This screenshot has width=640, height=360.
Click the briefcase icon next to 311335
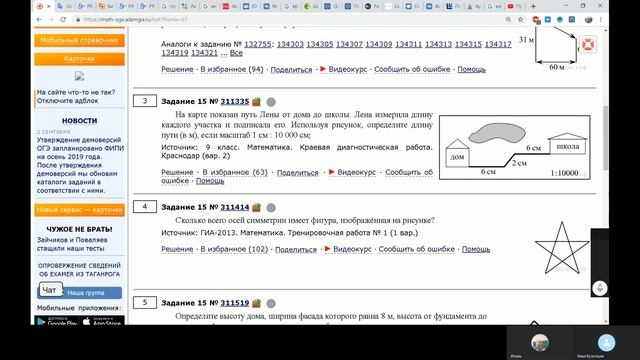point(256,101)
